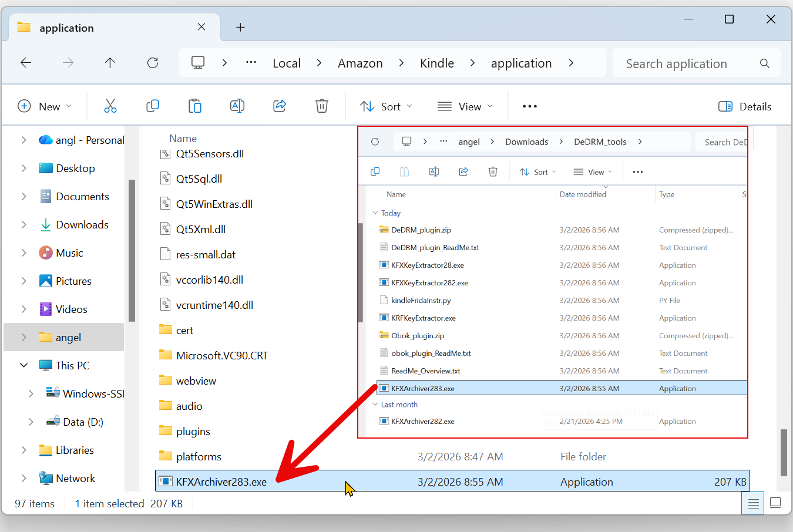
Task: Switch to large thumbnails view layout
Action: click(775, 503)
